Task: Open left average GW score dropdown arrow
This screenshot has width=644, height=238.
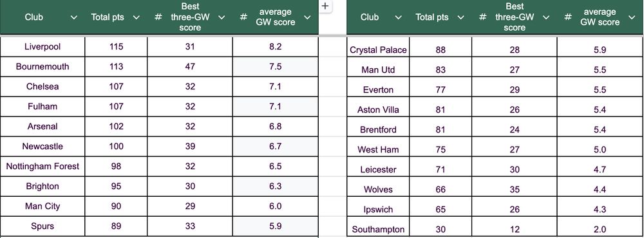Action: [x=307, y=17]
